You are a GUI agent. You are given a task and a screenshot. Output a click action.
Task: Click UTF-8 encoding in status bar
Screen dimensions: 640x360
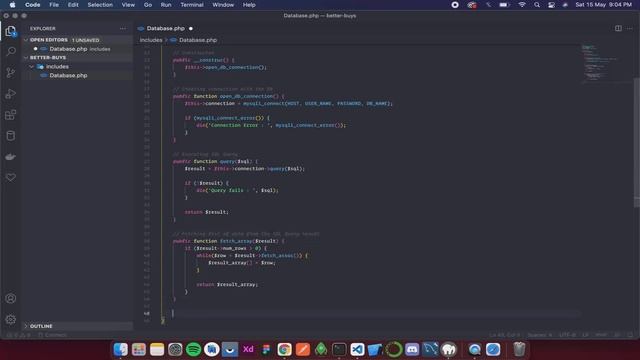pos(567,335)
